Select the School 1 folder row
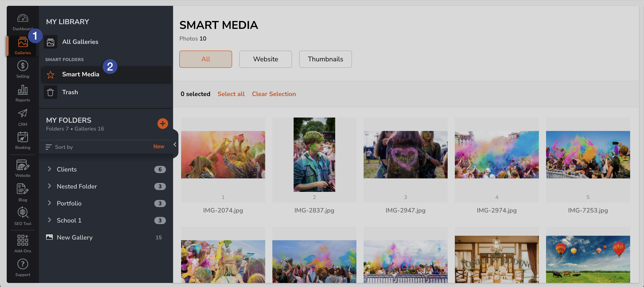Image resolution: width=644 pixels, height=287 pixels. tap(106, 220)
